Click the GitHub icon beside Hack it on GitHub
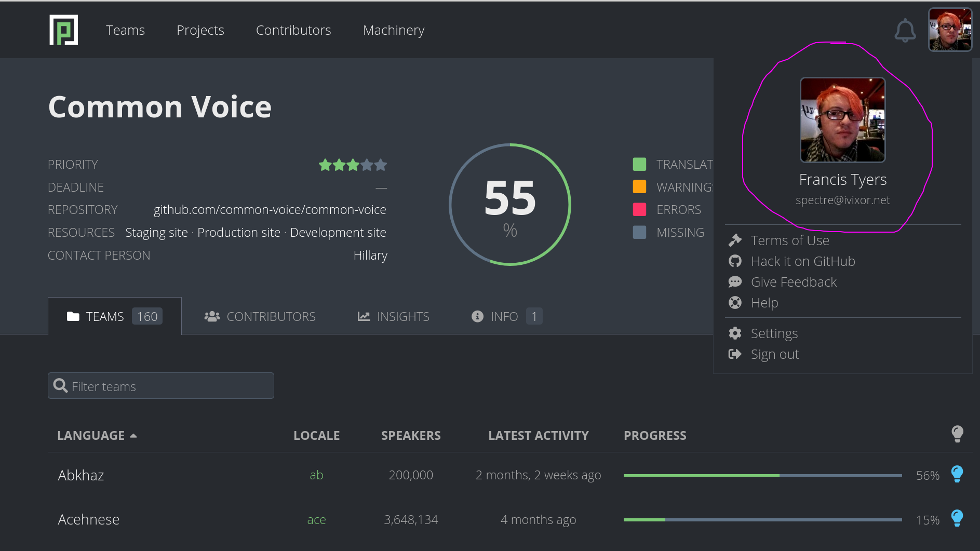 [735, 261]
